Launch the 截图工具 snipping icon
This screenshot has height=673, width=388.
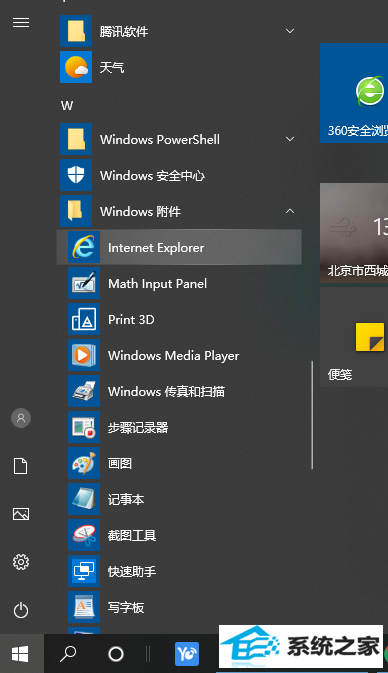(84, 536)
